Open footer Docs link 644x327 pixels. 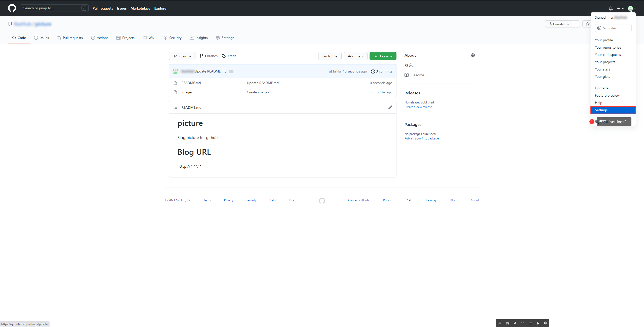[x=293, y=200]
